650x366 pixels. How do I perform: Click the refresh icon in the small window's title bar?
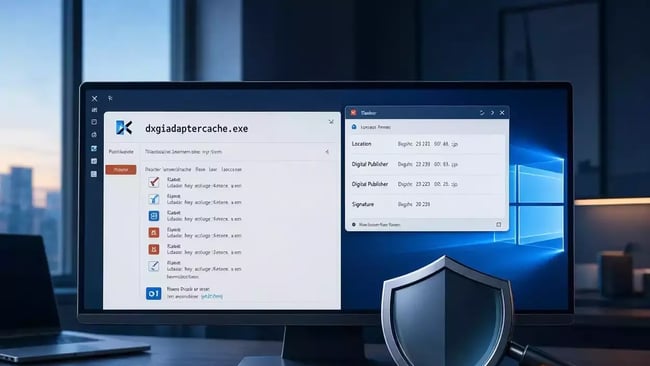tap(482, 113)
